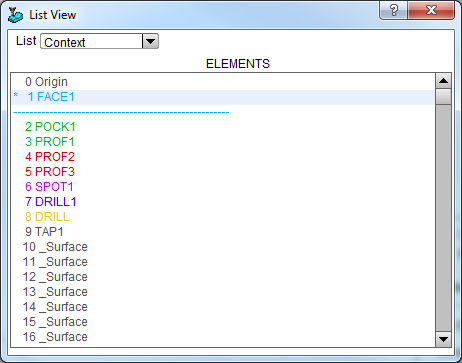The height and width of the screenshot is (363, 462).
Task: Select the 2 POCK1 element
Action: pos(223,127)
